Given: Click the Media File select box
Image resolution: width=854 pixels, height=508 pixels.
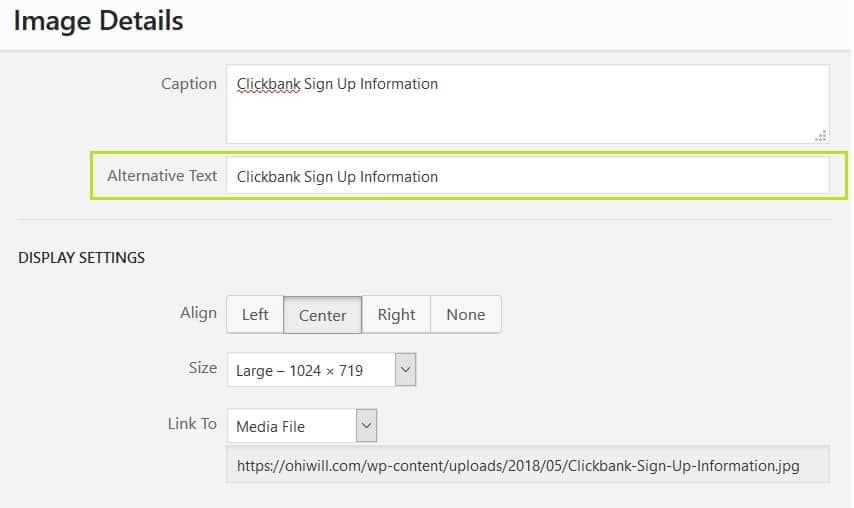Looking at the screenshot, I should [x=302, y=426].
